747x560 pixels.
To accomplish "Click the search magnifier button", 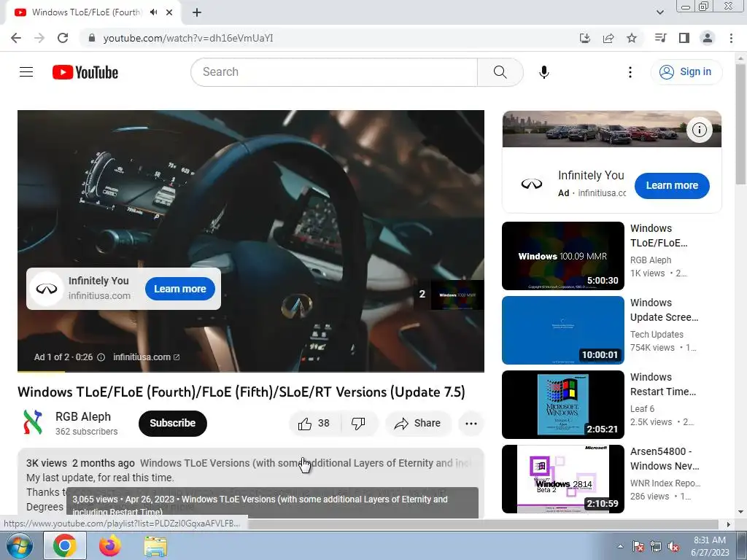I will tap(500, 72).
